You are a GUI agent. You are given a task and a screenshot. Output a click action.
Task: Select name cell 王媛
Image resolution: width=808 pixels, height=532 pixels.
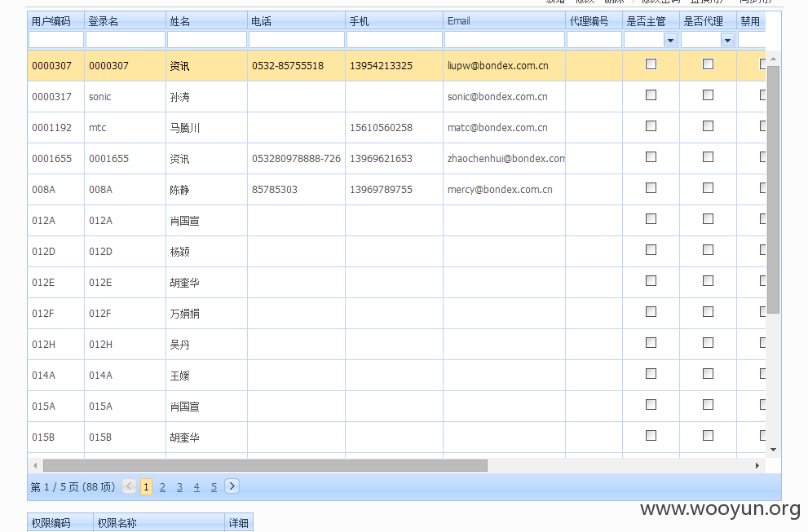[x=206, y=376]
